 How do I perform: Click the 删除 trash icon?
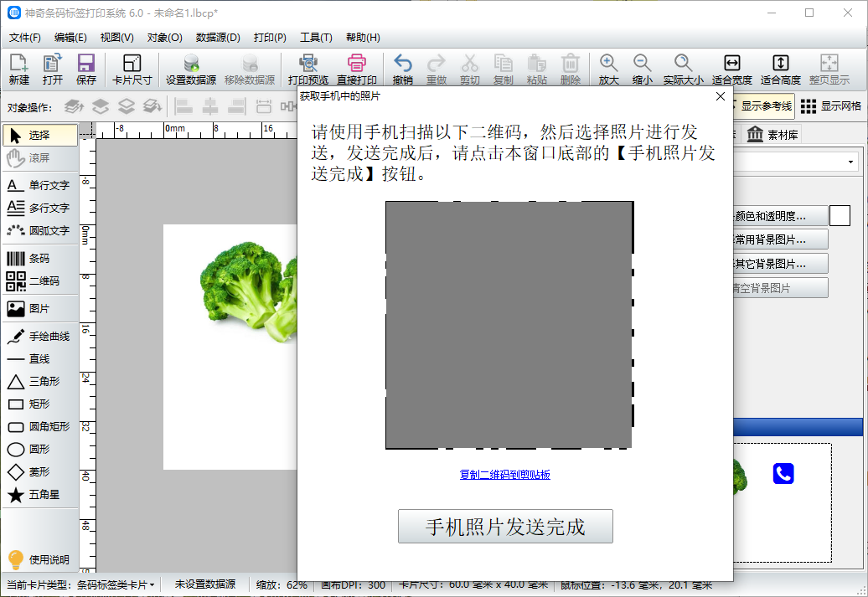click(x=571, y=69)
